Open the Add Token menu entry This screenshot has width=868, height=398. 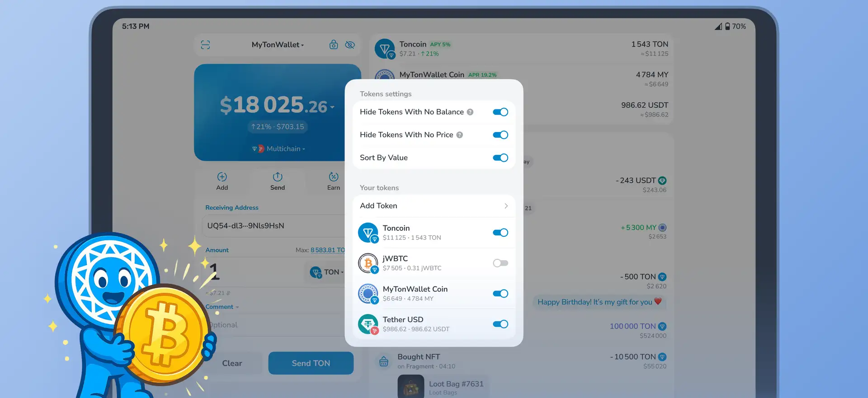click(434, 206)
